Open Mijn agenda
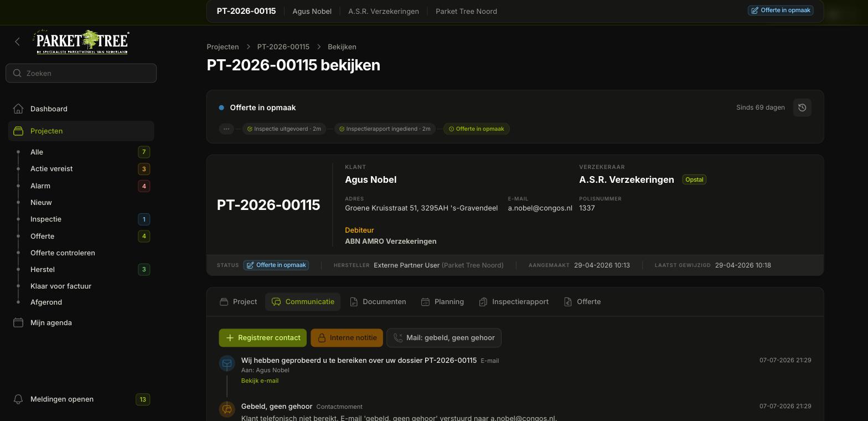Viewport: 868px width, 421px height. 81,322
